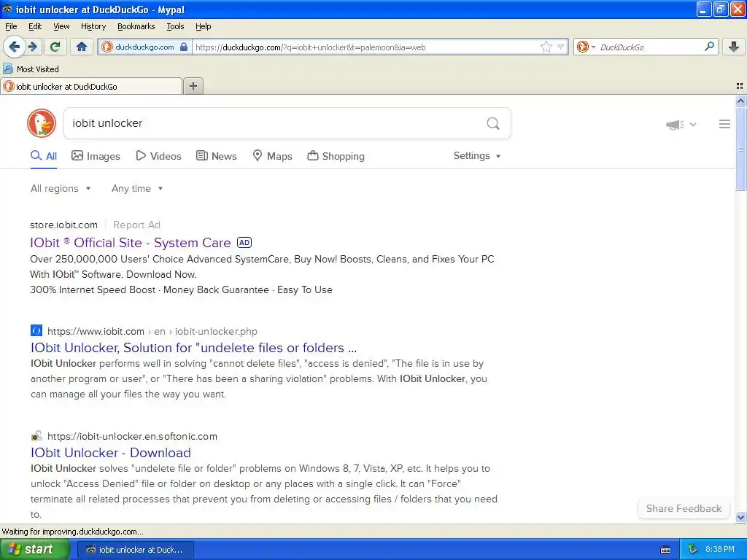Screen dimensions: 747x560
Task: Expand the Settings dropdown
Action: [477, 156]
